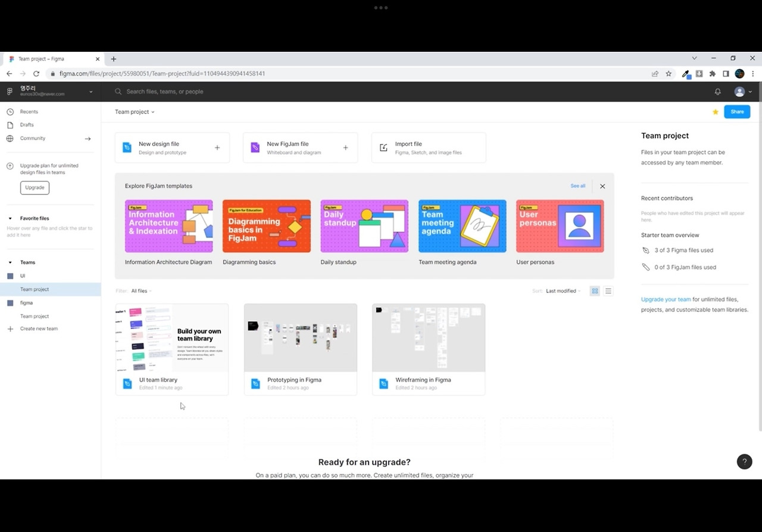Click the Community arrow icon

(x=88, y=139)
